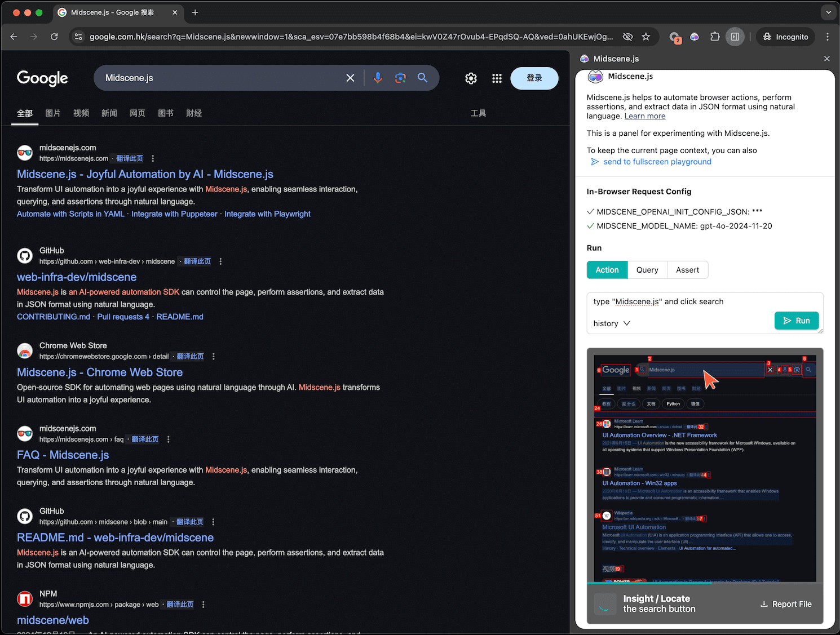This screenshot has width=840, height=635.
Task: Download the Report File
Action: [786, 604]
